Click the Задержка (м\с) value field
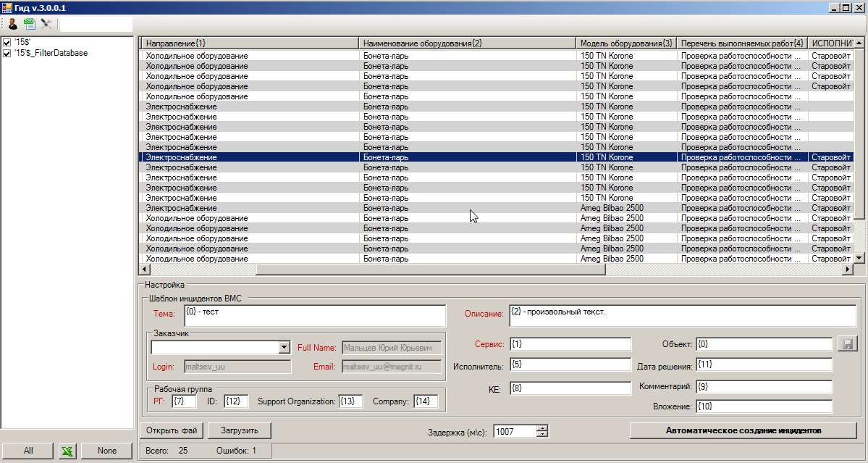 coord(515,431)
